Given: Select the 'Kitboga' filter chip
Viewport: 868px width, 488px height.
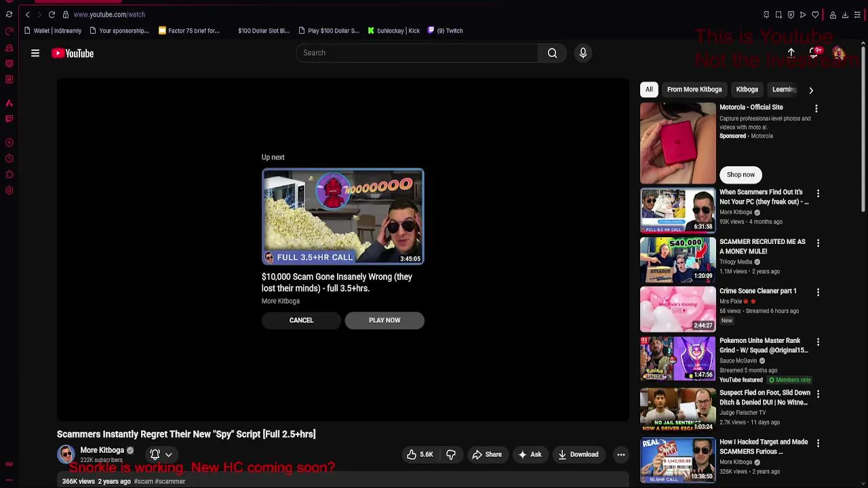Looking at the screenshot, I should (x=747, y=89).
